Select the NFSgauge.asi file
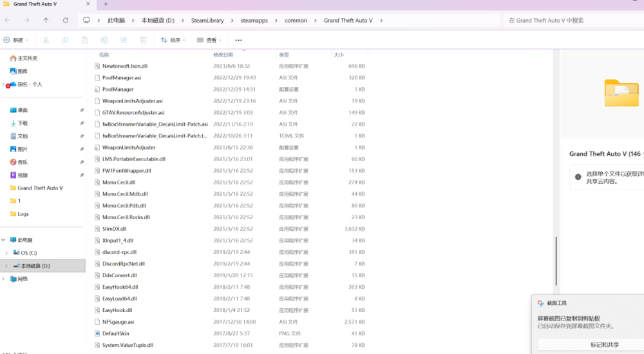Viewport: 644px width, 354px height. [118, 322]
